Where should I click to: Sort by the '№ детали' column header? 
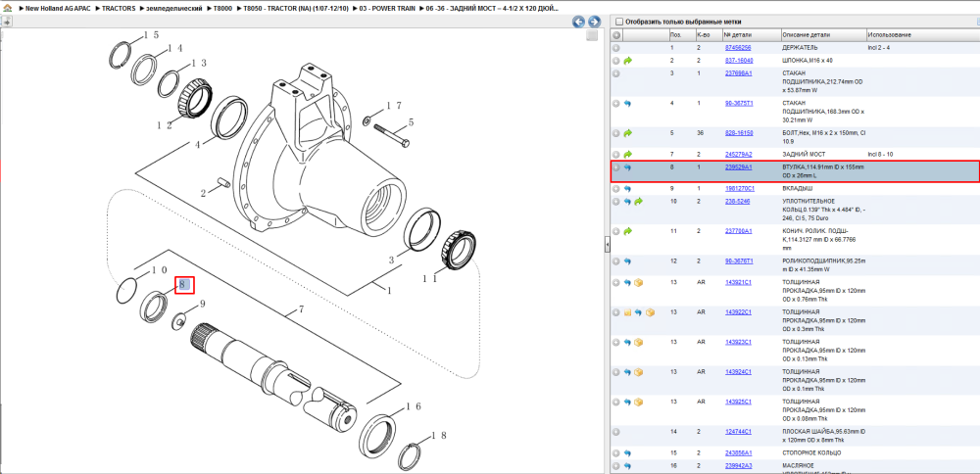[x=752, y=35]
